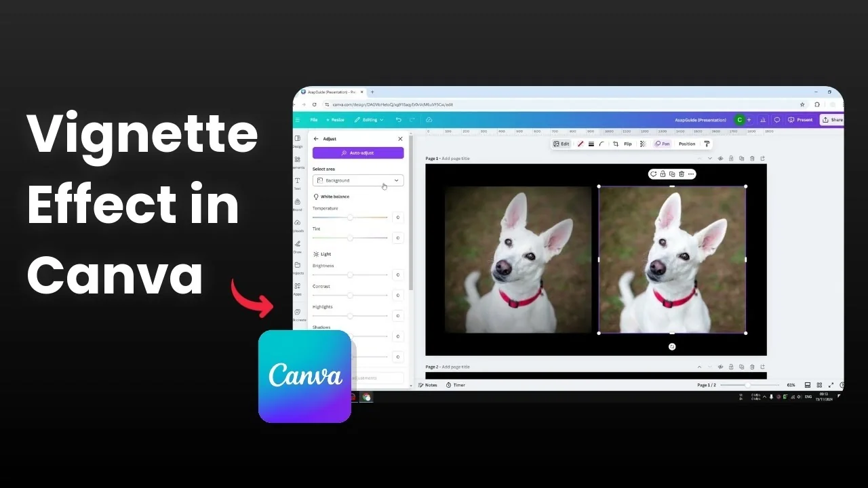
Task: Open the File menu
Action: [x=314, y=120]
